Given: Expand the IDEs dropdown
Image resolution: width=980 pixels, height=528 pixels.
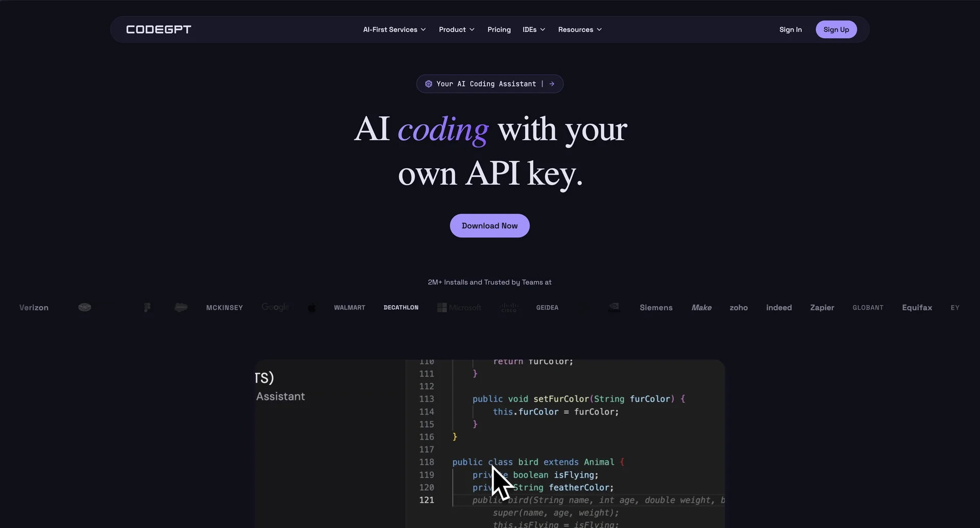Looking at the screenshot, I should tap(534, 30).
